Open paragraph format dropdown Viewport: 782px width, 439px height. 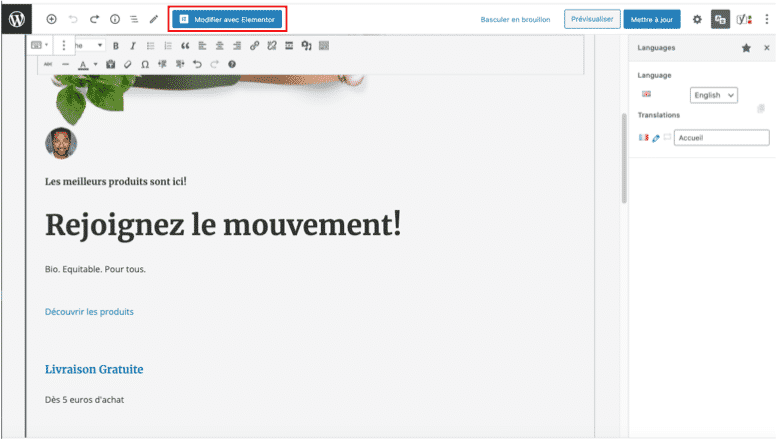(x=89, y=45)
